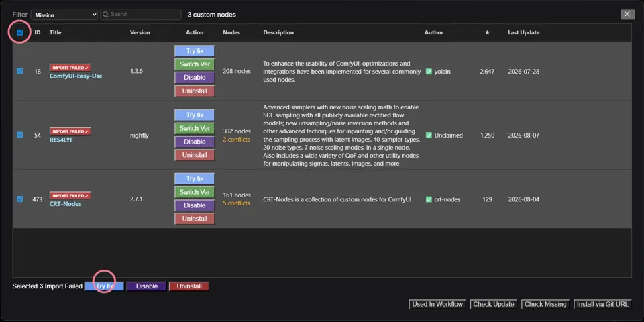Click Try fix for ComfyUI-Easy-Use
Screen dimensions: 644x322
click(195, 52)
